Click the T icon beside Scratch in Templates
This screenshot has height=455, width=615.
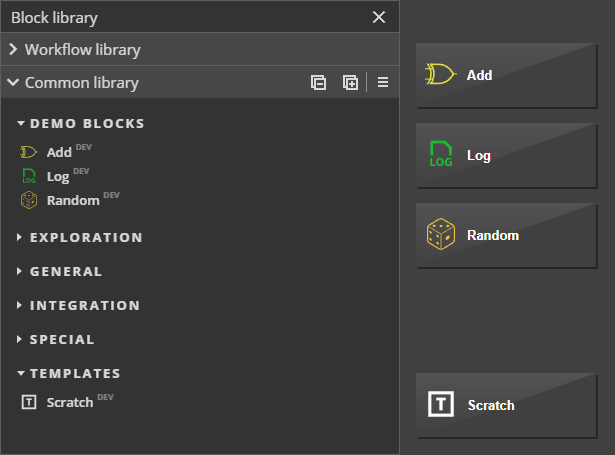tap(29, 402)
